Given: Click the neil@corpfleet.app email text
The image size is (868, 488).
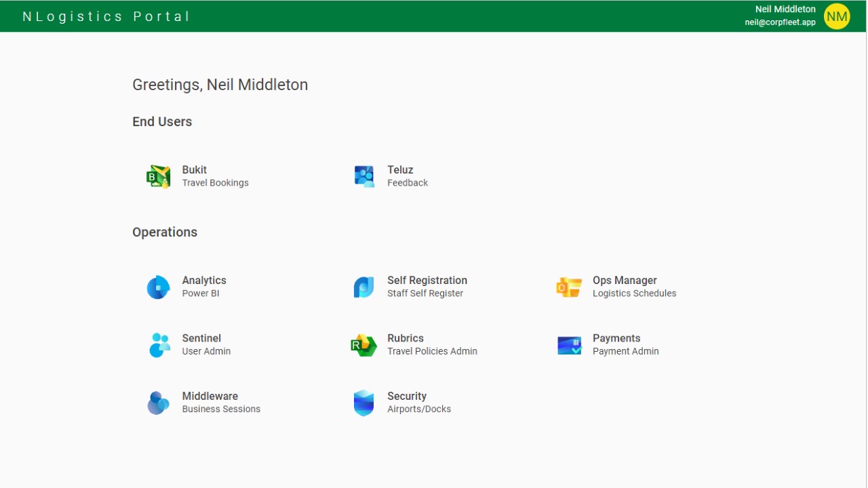Looking at the screenshot, I should point(780,22).
